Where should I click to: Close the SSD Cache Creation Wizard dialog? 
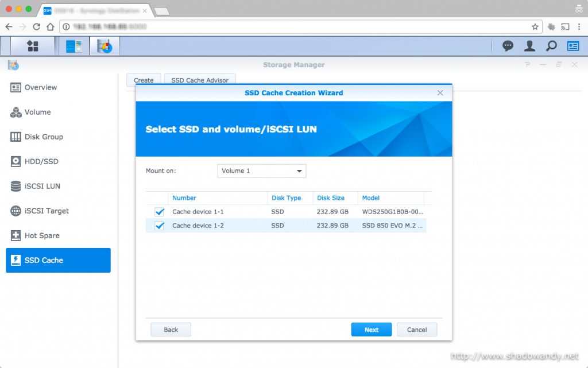click(x=440, y=93)
